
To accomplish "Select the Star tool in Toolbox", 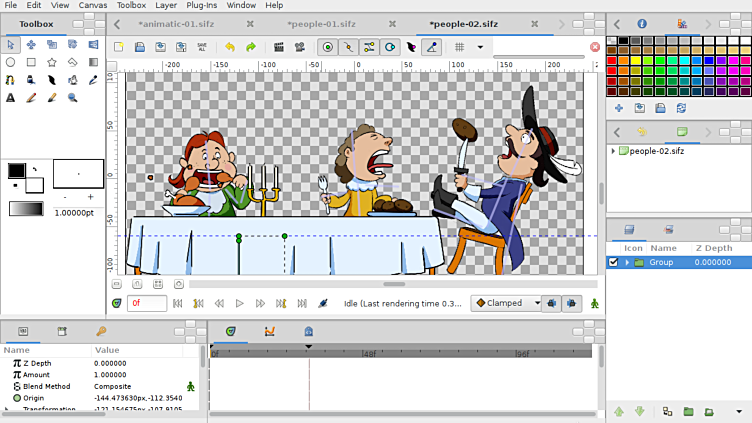I will coord(51,62).
